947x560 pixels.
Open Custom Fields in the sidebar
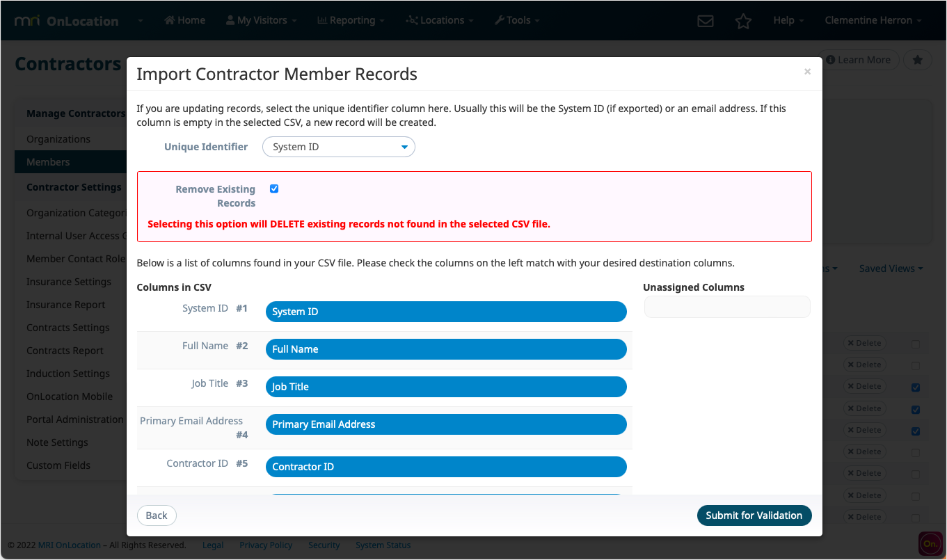pos(58,465)
